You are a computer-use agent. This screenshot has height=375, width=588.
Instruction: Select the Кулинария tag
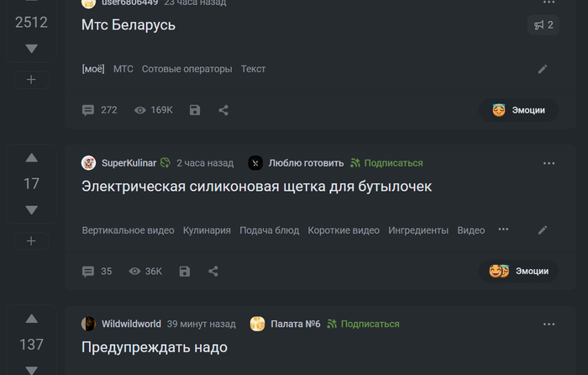coord(207,230)
